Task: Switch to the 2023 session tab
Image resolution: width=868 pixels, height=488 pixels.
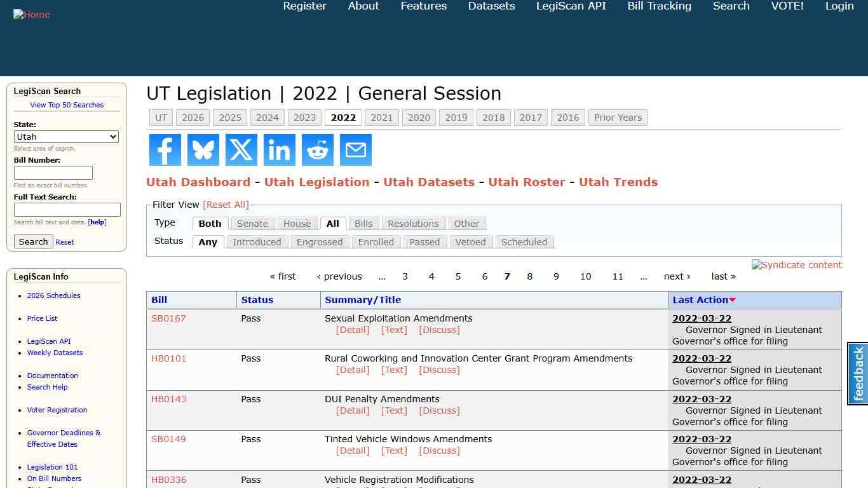Action: (x=304, y=117)
